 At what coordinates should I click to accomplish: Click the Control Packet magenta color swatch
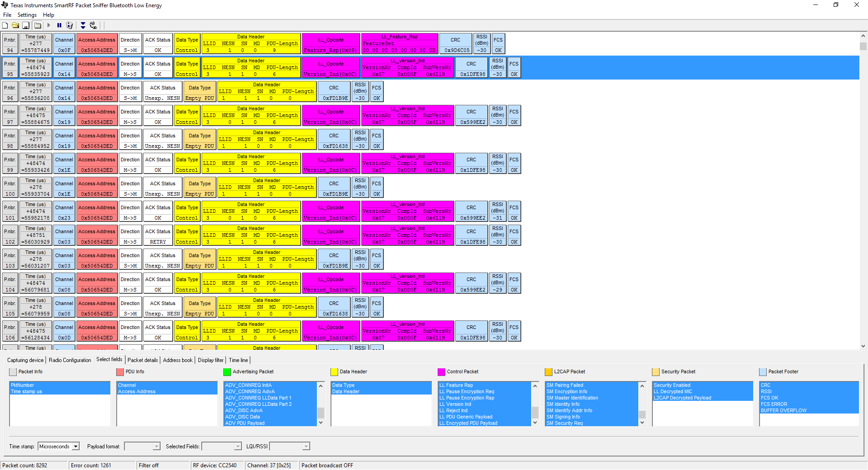[x=441, y=372]
